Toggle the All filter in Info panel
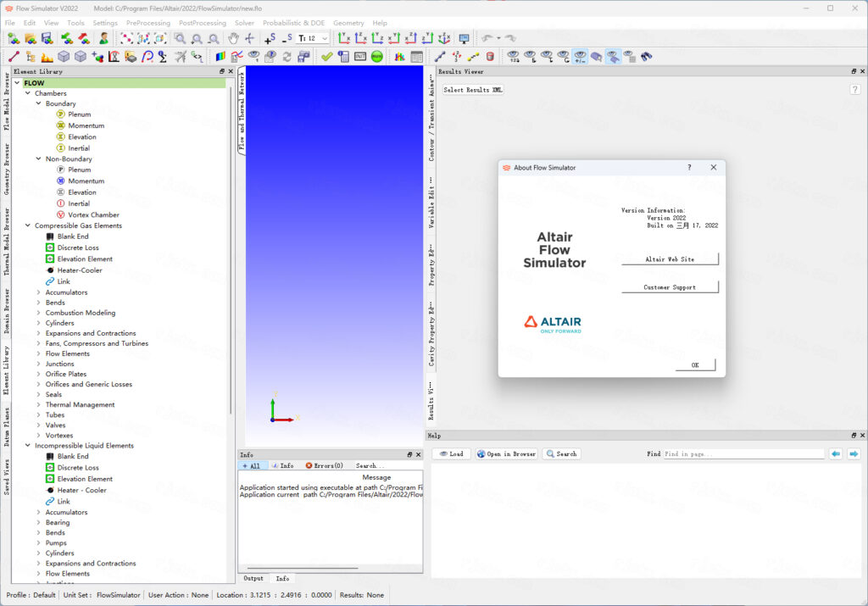This screenshot has width=868, height=606. coord(253,466)
